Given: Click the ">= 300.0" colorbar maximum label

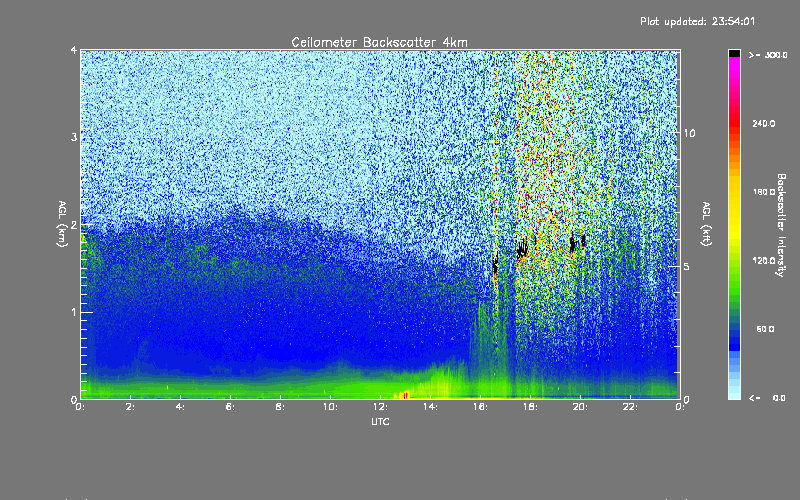Looking at the screenshot, I should [768, 55].
